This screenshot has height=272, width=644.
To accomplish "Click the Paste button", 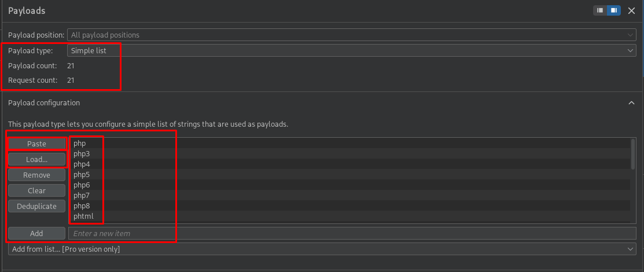I will coord(36,144).
